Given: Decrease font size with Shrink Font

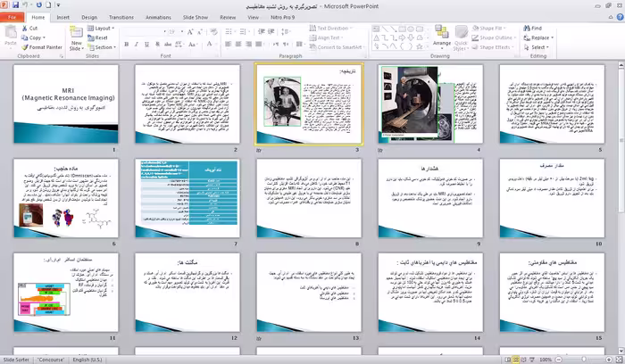Looking at the screenshot, I should click(200, 31).
